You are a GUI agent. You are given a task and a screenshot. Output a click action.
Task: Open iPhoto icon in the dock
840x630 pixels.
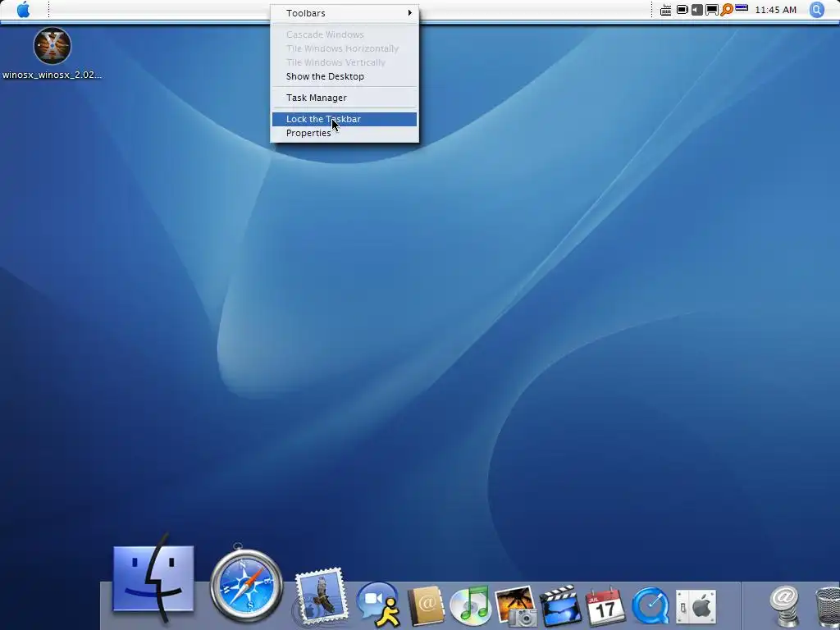[515, 605]
